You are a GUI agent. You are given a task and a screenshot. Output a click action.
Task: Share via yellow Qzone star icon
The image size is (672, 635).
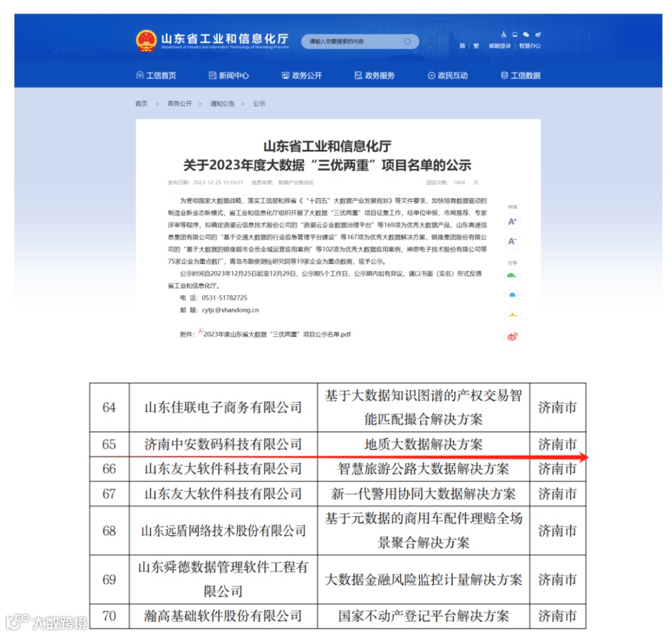tap(512, 316)
